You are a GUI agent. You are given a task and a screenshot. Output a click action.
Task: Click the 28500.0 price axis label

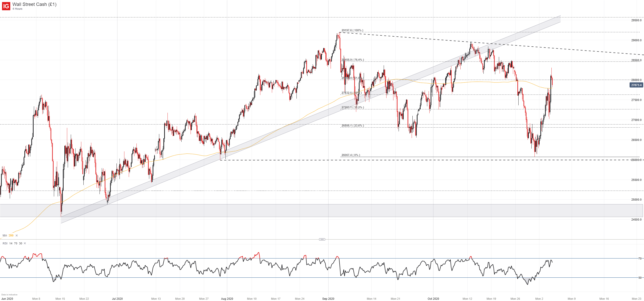636,60
